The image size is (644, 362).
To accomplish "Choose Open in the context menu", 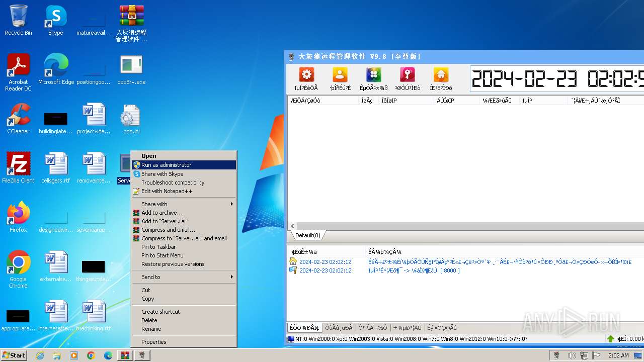I will (x=184, y=156).
